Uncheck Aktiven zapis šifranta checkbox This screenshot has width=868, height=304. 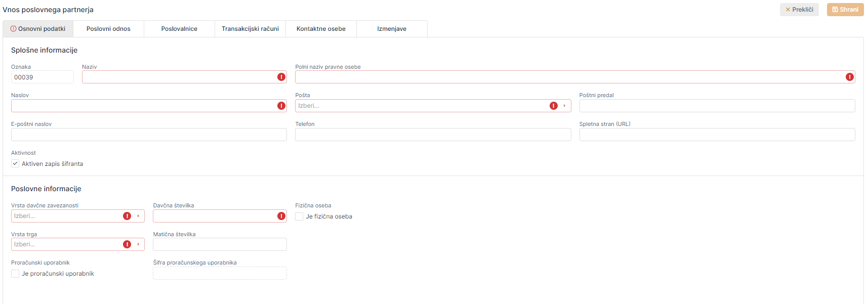point(15,163)
